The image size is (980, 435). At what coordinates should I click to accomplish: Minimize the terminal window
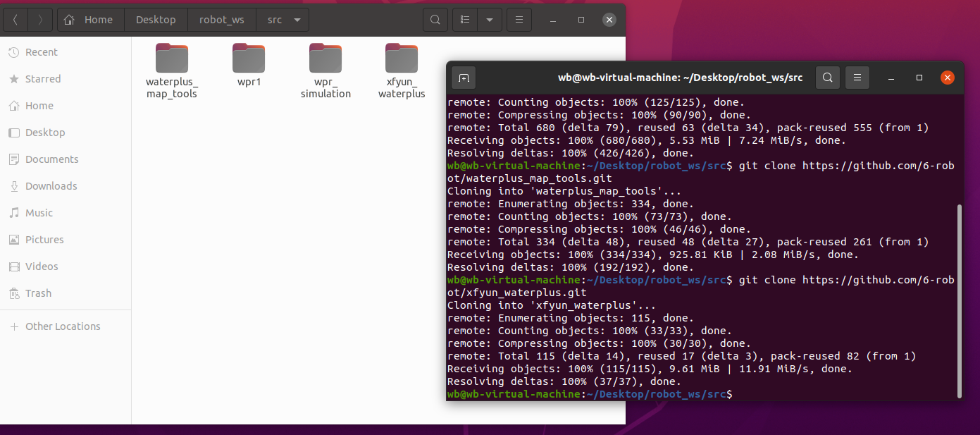point(891,78)
